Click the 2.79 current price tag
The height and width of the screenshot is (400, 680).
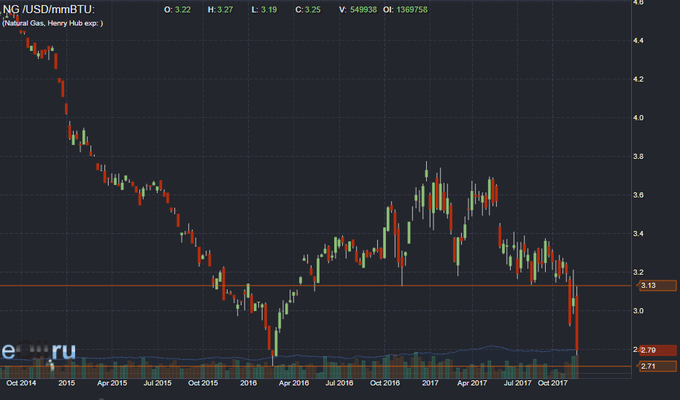pyautogui.click(x=646, y=350)
